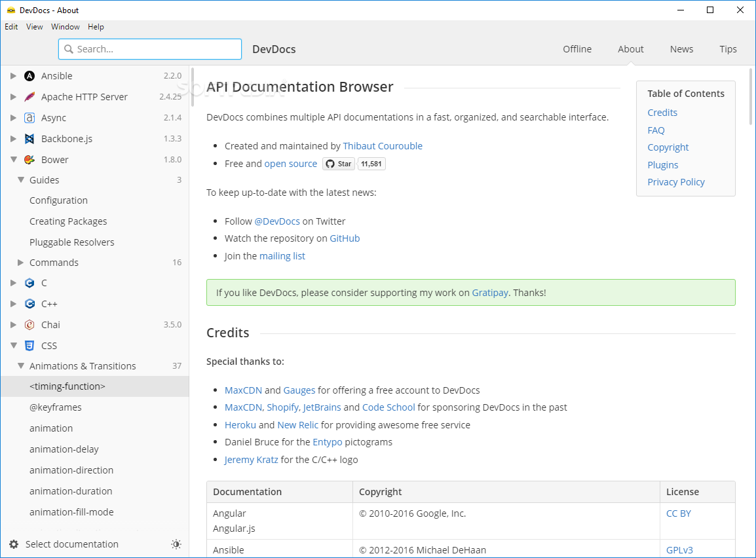Expand the Backbone.js documentation node
The height and width of the screenshot is (558, 756).
pos(14,139)
